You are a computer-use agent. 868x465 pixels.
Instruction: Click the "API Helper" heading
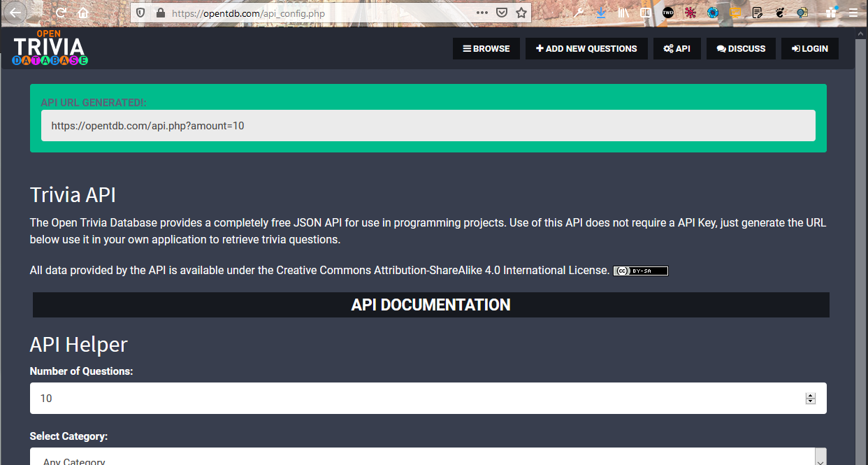point(78,344)
